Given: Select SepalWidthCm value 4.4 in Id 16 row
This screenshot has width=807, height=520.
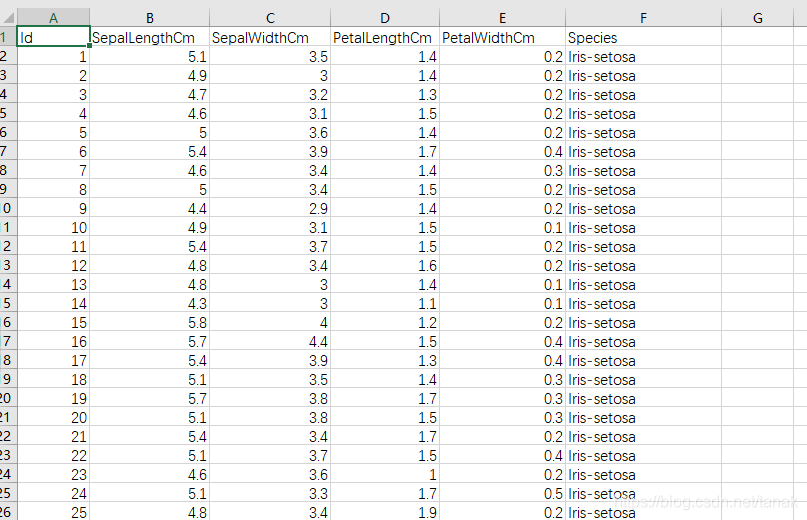Looking at the screenshot, I should tap(270, 341).
